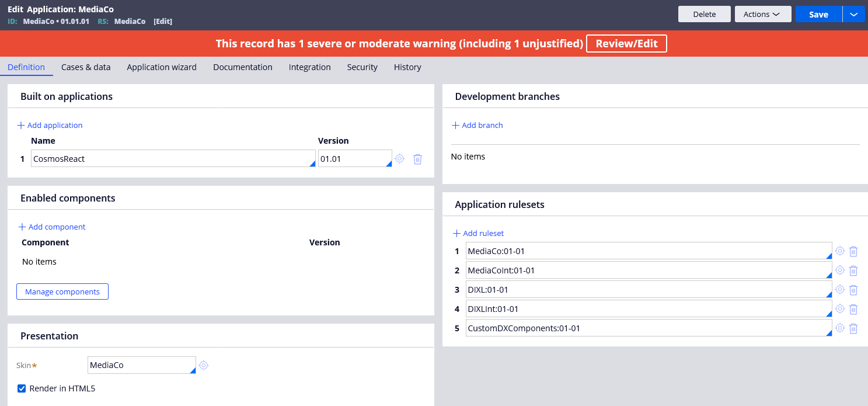The image size is (868, 406).
Task: Click Review/Edit to view the warning
Action: tap(626, 43)
